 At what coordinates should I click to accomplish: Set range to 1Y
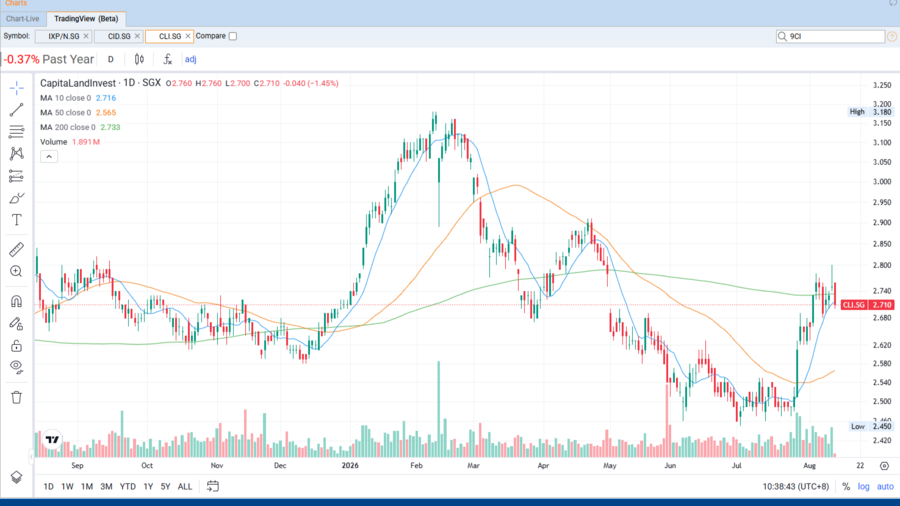click(148, 486)
